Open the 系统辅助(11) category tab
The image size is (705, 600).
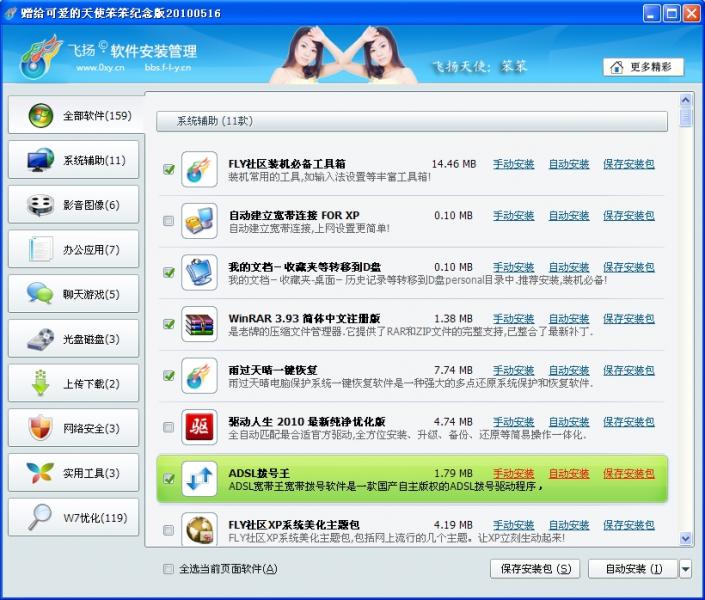coord(74,160)
